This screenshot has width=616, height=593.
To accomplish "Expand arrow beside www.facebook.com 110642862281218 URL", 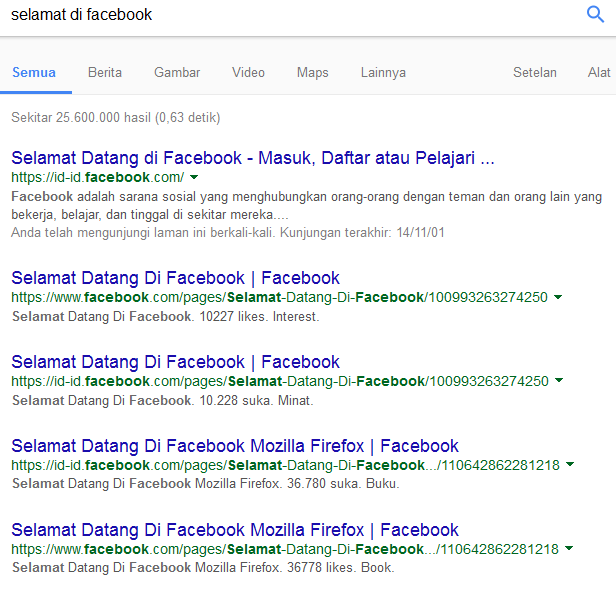I will (569, 548).
